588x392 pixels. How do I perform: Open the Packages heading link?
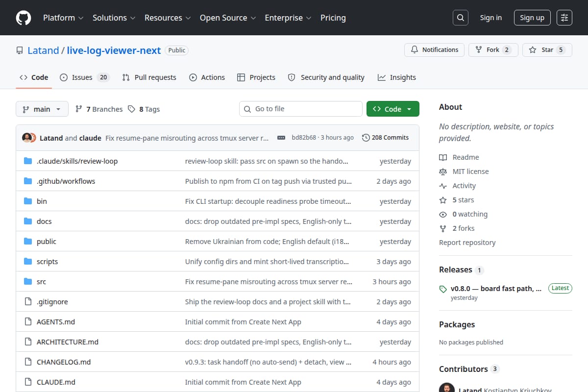pos(457,324)
